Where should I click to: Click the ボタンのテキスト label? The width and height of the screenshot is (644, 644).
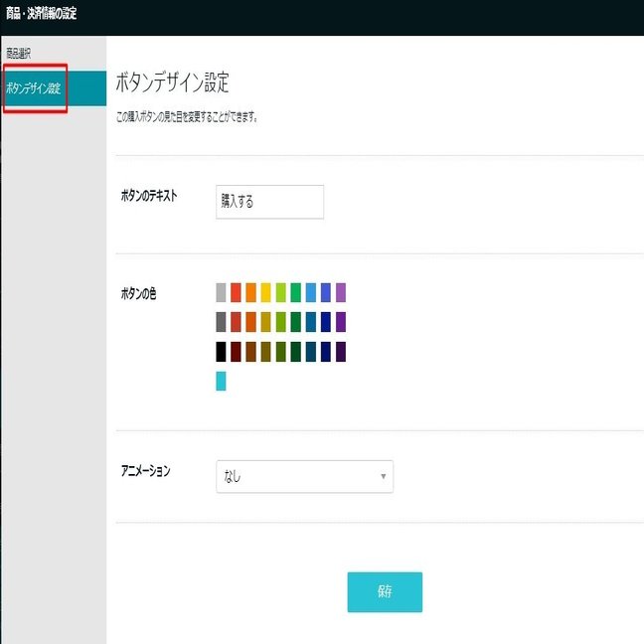point(149,196)
